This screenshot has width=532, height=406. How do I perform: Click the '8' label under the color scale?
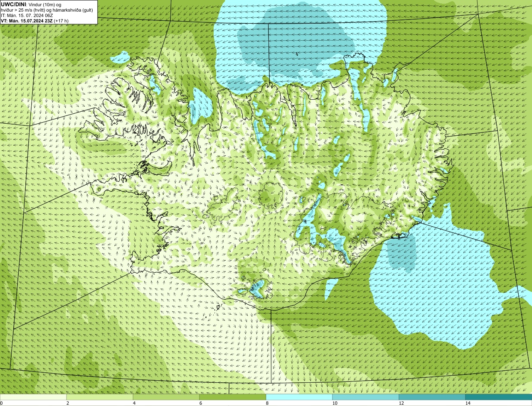(x=267, y=403)
